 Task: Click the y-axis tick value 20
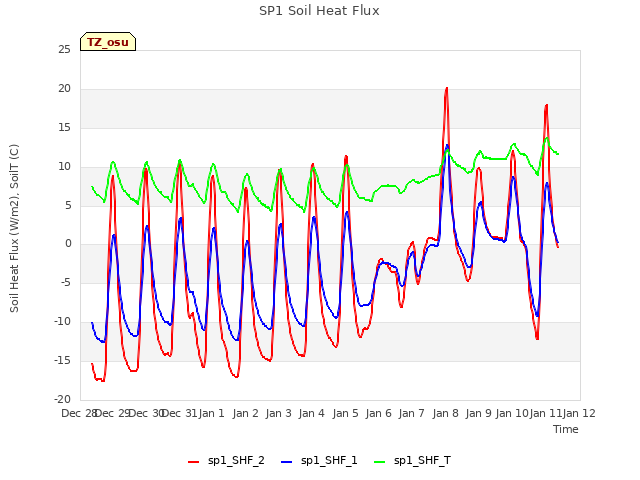[x=64, y=89]
